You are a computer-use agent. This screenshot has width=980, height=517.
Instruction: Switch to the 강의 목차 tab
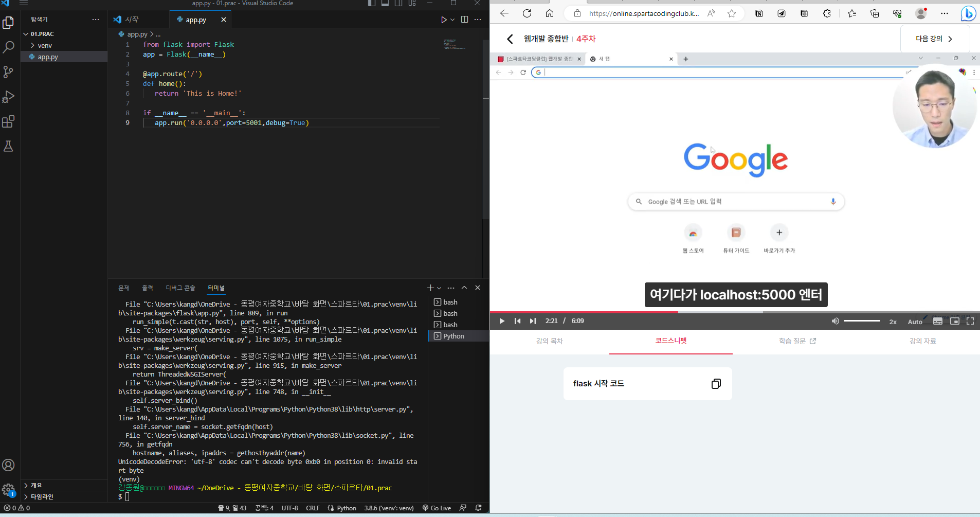coord(549,341)
